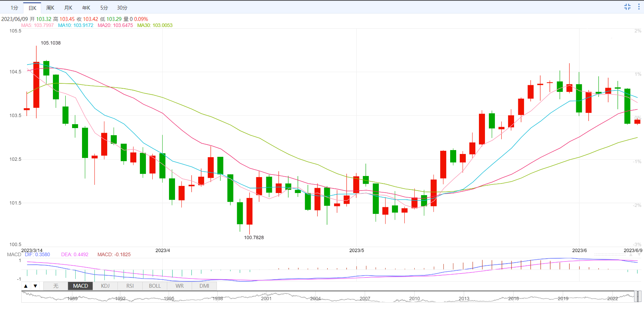Click the DIF: 0.3580 value
Image resolution: width=644 pixels, height=314 pixels.
pos(37,254)
